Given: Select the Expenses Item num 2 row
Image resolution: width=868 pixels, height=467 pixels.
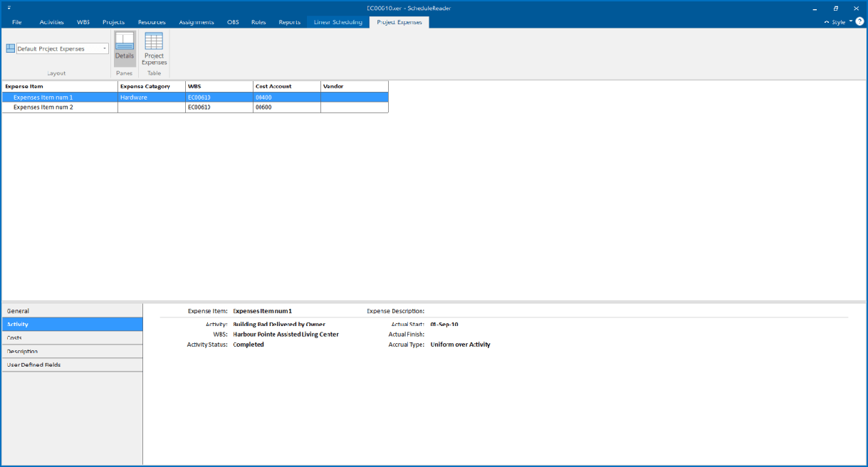Looking at the screenshot, I should [x=195, y=107].
